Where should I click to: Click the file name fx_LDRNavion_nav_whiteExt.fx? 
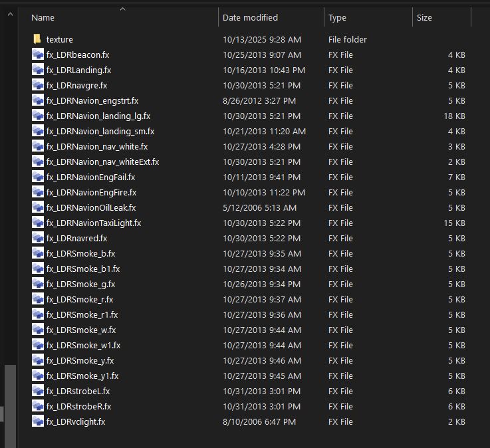click(x=103, y=162)
